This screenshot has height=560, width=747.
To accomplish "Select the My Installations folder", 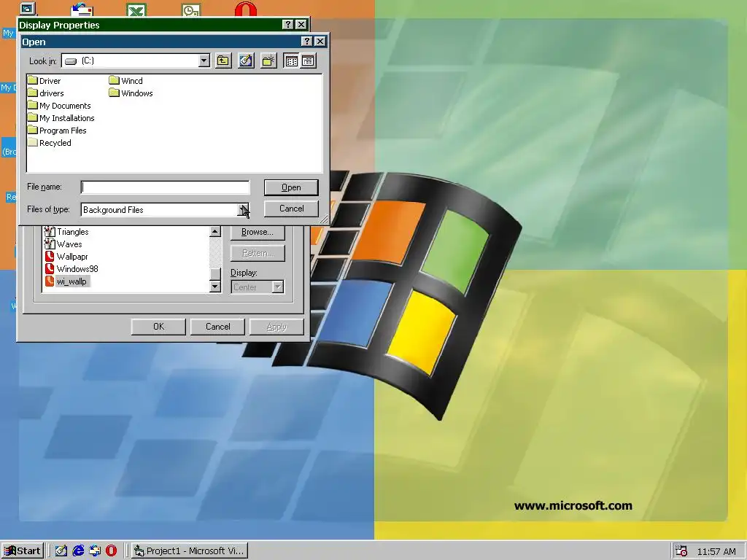I will (61, 117).
